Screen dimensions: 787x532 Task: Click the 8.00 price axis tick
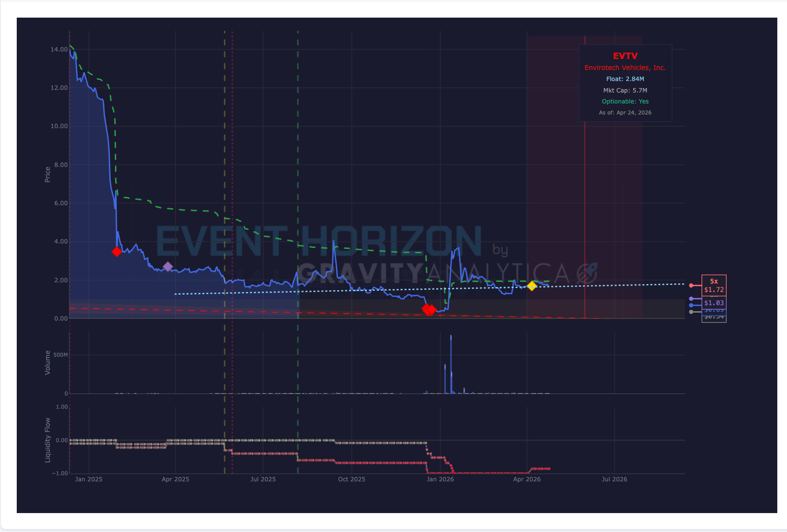[x=61, y=165]
